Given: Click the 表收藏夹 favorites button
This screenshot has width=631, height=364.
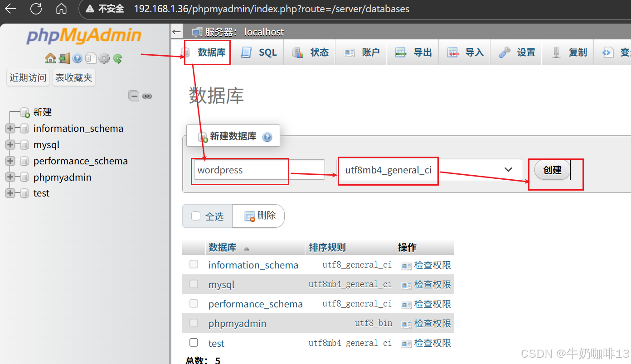Looking at the screenshot, I should pos(74,78).
